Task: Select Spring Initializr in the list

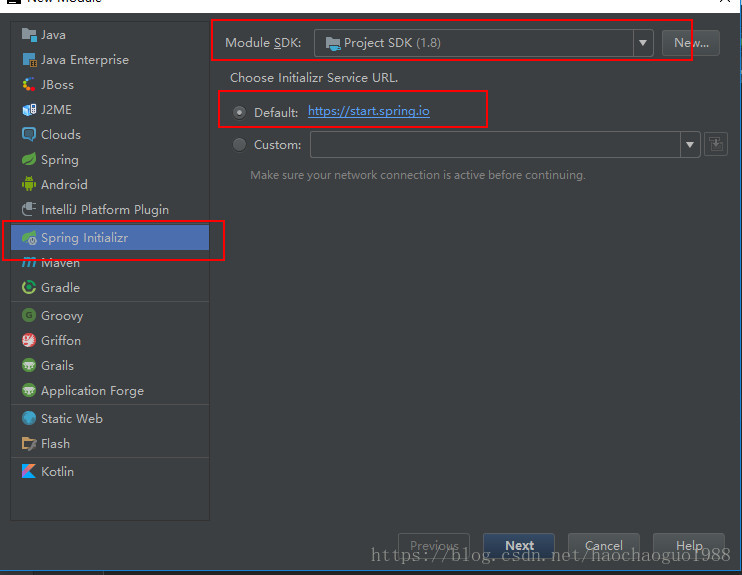Action: coord(110,238)
